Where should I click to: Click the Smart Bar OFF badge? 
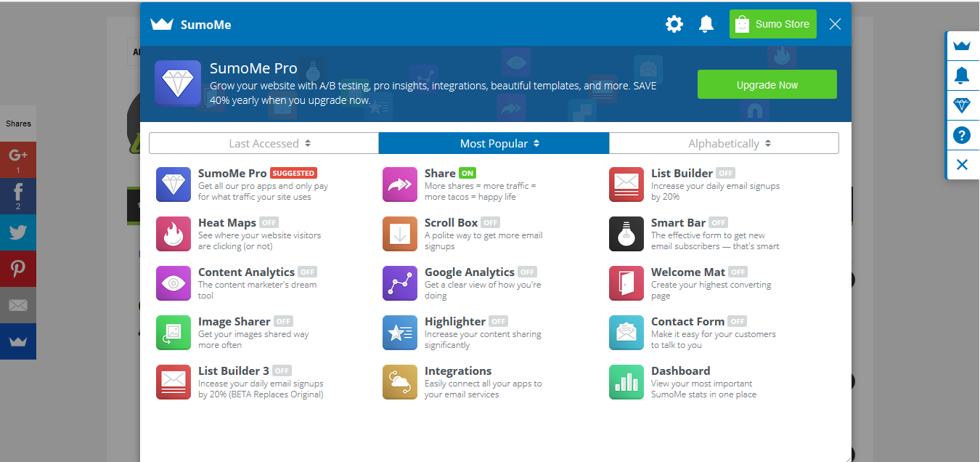pyautogui.click(x=718, y=222)
